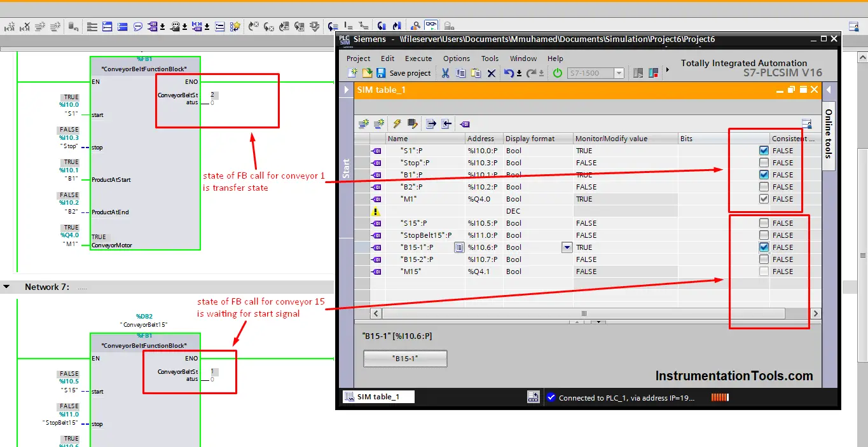The height and width of the screenshot is (447, 868).
Task: Open the Tools menu in PLCSIM
Action: [x=490, y=58]
